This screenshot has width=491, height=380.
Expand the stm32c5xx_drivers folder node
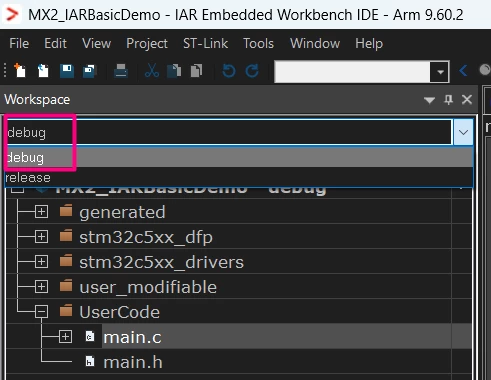click(41, 262)
